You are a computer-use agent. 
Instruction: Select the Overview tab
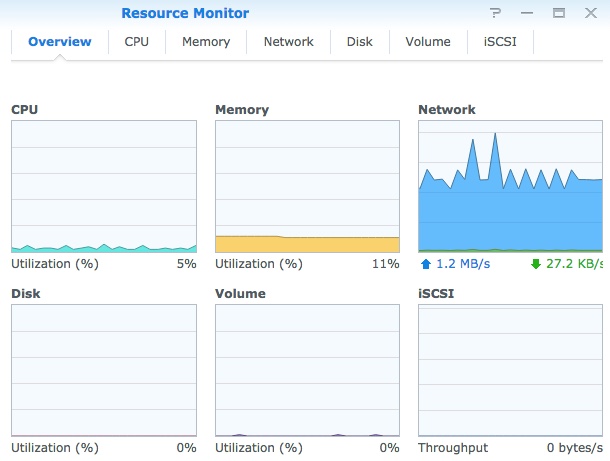[60, 42]
